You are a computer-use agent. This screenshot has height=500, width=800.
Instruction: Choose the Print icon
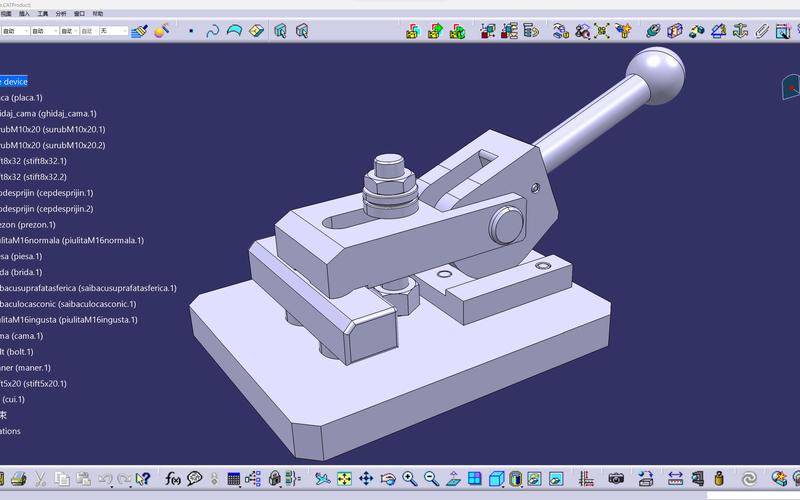click(18, 479)
